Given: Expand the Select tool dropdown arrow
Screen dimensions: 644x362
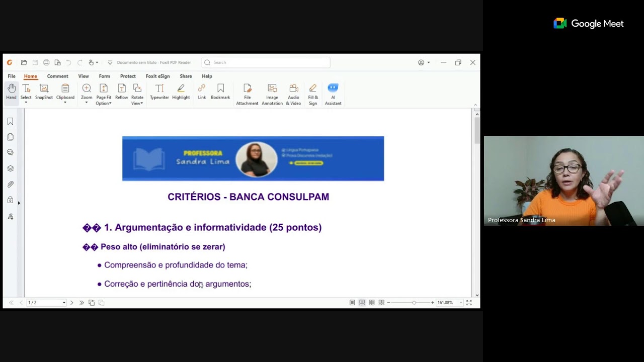Looking at the screenshot, I should tap(26, 103).
